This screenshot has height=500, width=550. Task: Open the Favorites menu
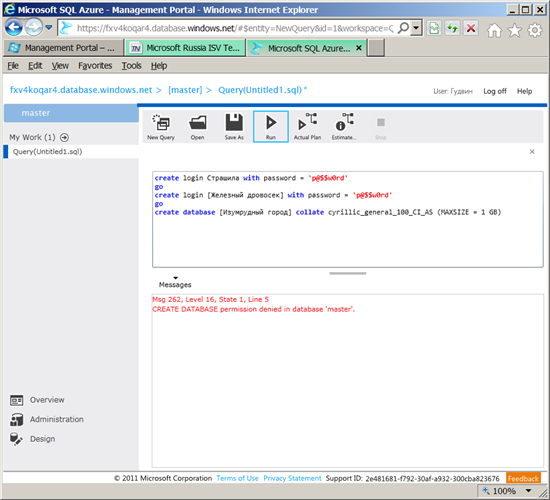pyautogui.click(x=95, y=66)
